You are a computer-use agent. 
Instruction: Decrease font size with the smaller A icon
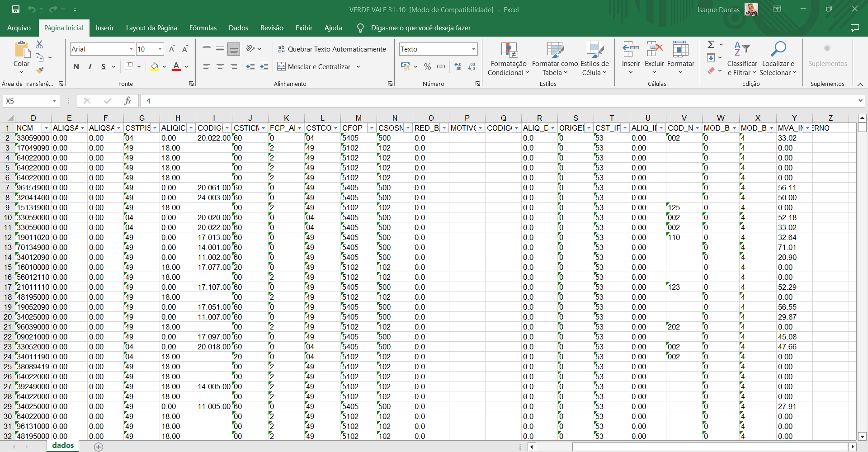tap(185, 49)
